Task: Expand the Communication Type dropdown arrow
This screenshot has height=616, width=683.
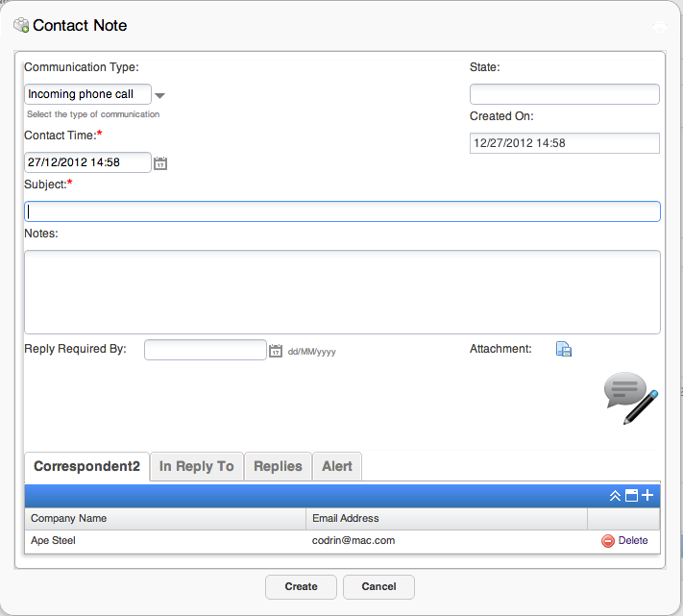Action: pyautogui.click(x=160, y=95)
